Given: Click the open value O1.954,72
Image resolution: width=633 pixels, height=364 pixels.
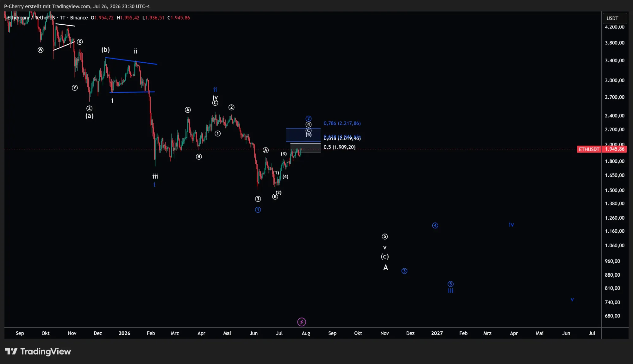Looking at the screenshot, I should coord(102,18).
